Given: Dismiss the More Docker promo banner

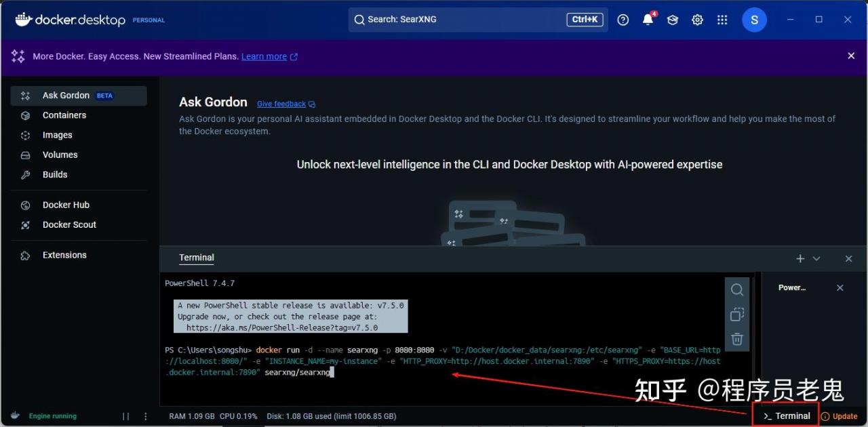Looking at the screenshot, I should click(851, 56).
